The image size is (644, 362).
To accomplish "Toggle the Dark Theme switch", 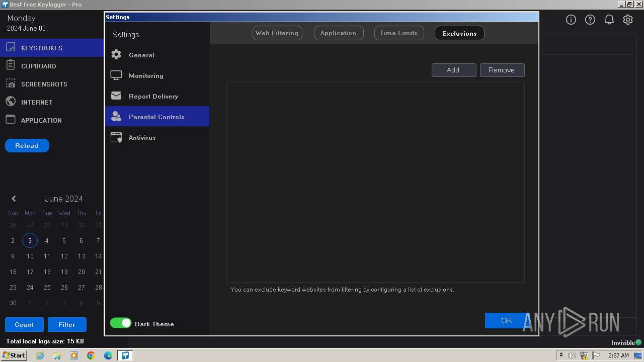I will coord(121,323).
